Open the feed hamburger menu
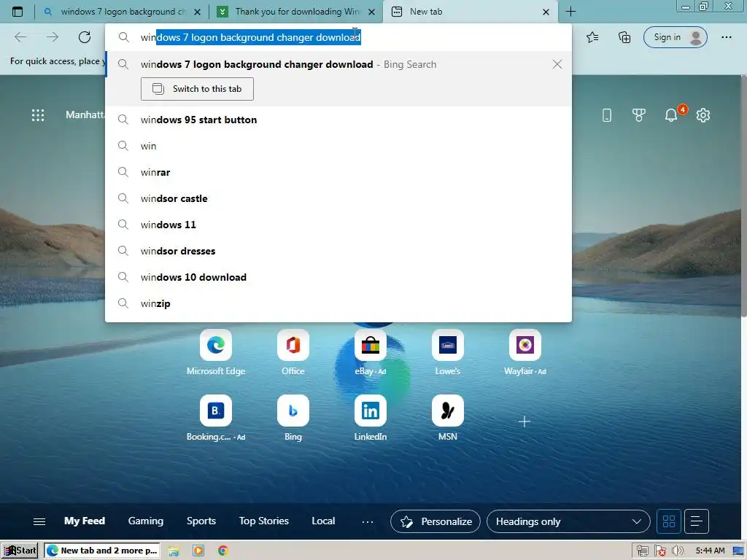Image resolution: width=747 pixels, height=560 pixels. (x=39, y=522)
